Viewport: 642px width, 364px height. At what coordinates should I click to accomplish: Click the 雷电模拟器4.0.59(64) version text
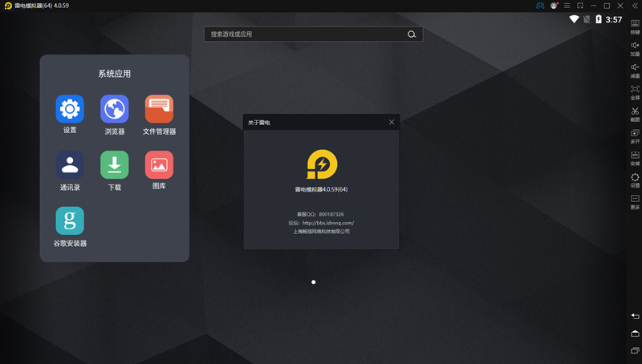pyautogui.click(x=321, y=189)
